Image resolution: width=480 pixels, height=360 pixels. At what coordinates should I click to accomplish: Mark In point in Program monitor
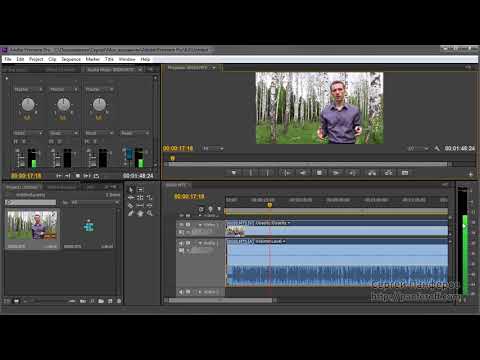[x=251, y=173]
